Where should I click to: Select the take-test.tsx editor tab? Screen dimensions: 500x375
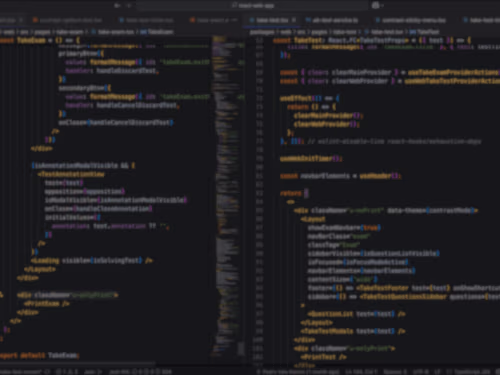click(x=272, y=20)
